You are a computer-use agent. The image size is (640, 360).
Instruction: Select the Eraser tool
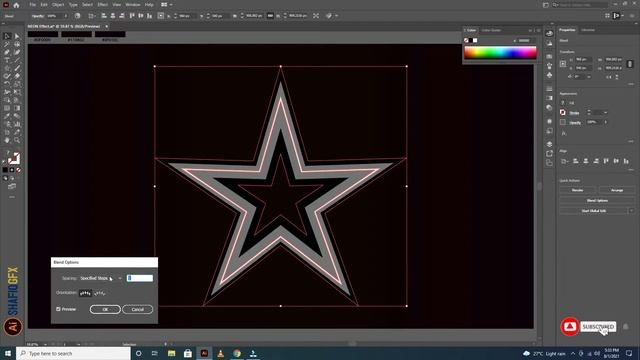[17, 76]
